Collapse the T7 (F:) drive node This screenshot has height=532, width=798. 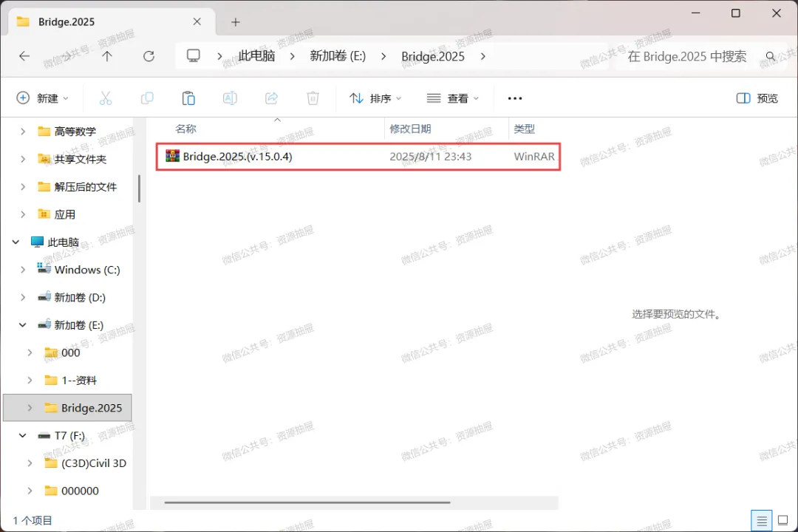click(x=23, y=435)
